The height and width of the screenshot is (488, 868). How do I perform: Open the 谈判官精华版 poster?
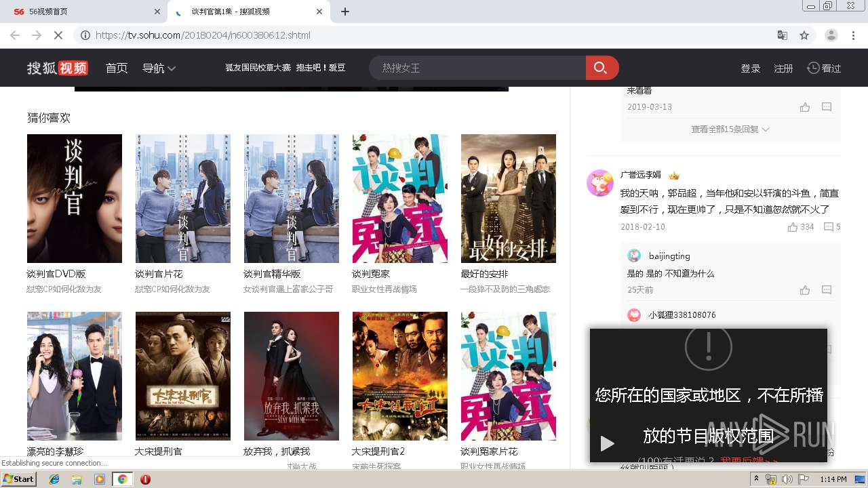292,199
